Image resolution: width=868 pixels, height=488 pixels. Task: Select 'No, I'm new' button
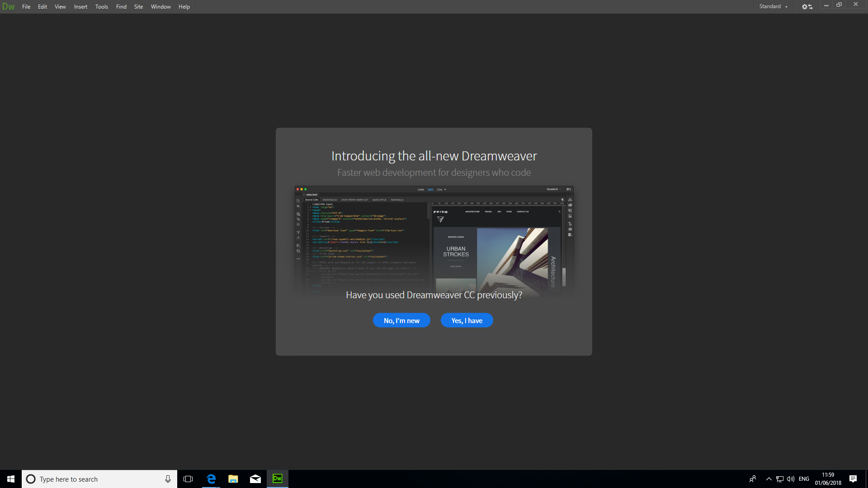(x=402, y=320)
